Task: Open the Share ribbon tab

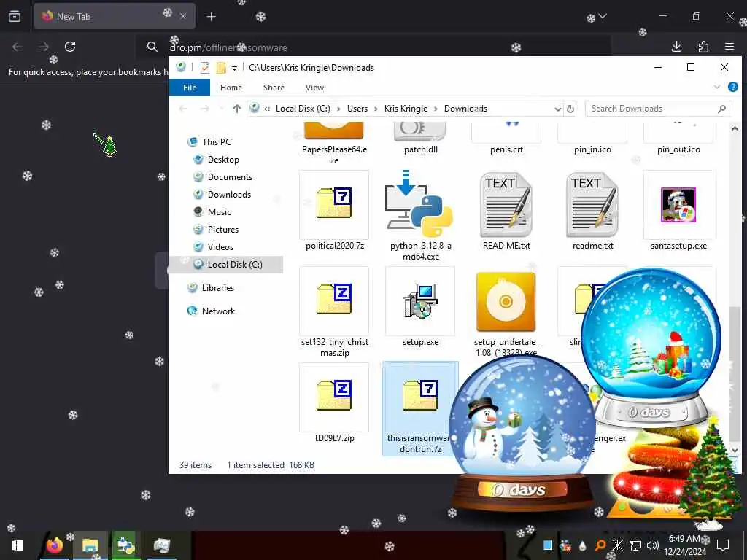Action: tap(274, 87)
